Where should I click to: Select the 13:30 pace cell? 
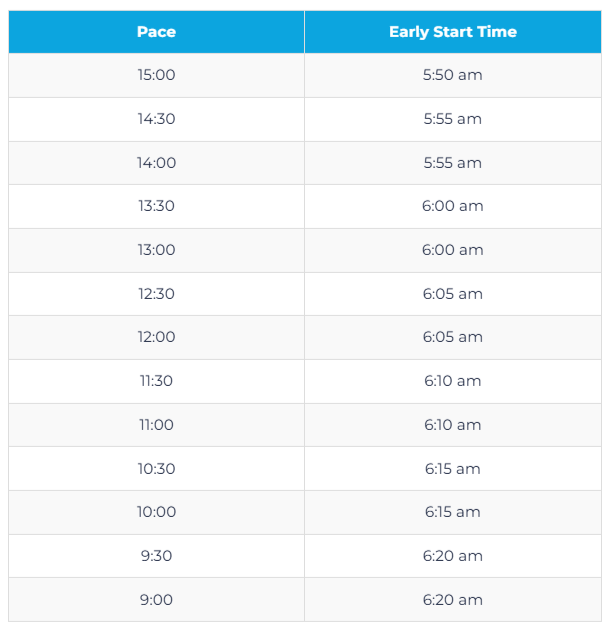(156, 206)
